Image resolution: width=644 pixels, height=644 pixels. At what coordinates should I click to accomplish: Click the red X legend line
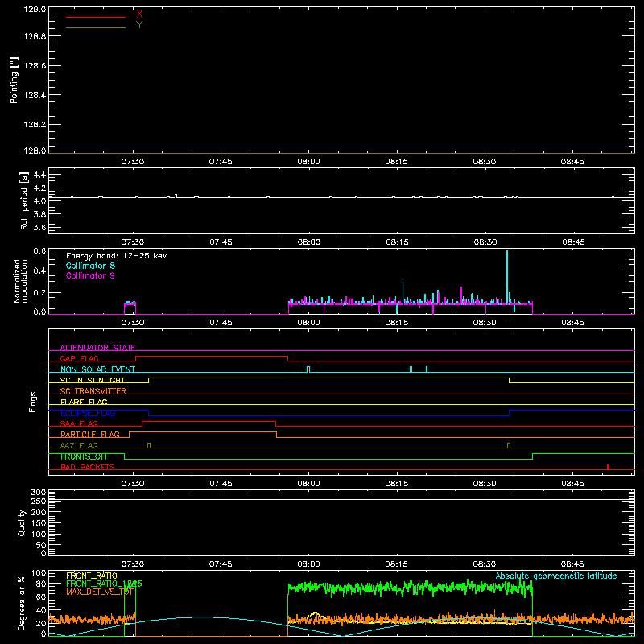pos(96,17)
